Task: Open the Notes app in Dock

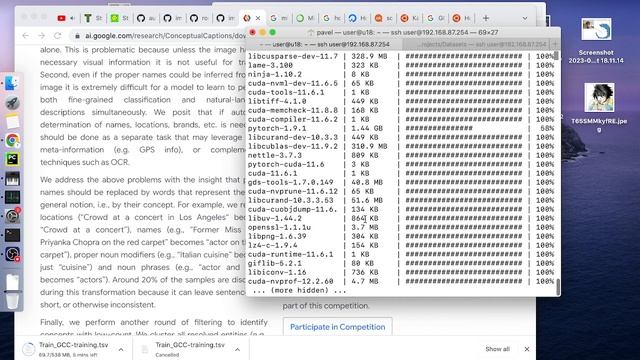Action: 12,121
